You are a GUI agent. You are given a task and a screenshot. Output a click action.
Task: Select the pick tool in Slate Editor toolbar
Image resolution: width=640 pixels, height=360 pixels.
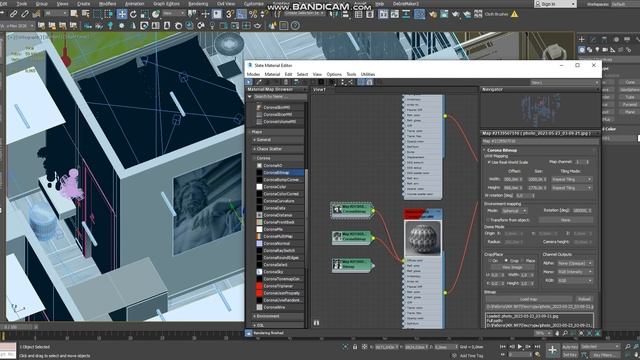pos(249,82)
